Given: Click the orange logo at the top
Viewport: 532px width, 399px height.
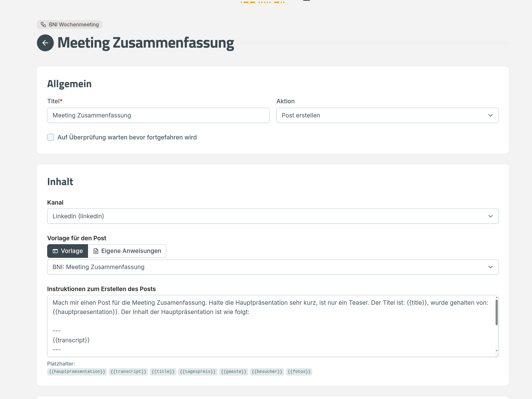Looking at the screenshot, I should (263, 2).
